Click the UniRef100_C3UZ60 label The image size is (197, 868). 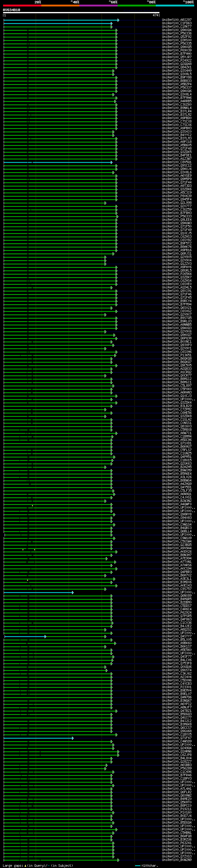click(177, 105)
